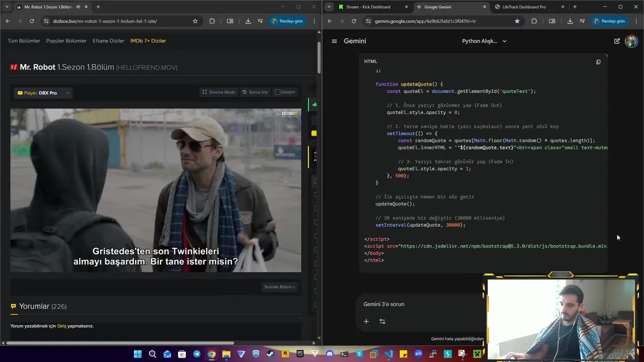Open Tüm Bölümler menu link
644x362 pixels.
pyautogui.click(x=24, y=41)
